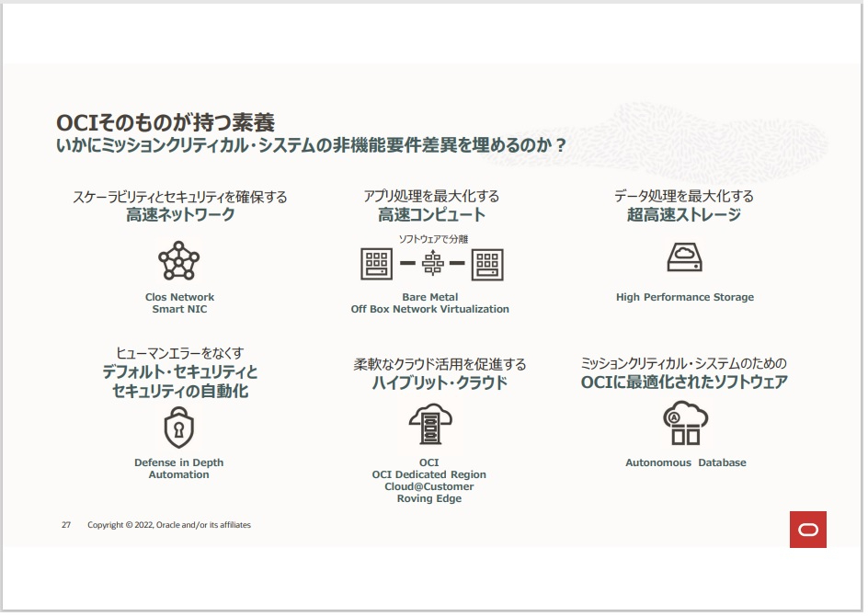Click the heading 'デフォルト・セキュリティと'

(181, 373)
